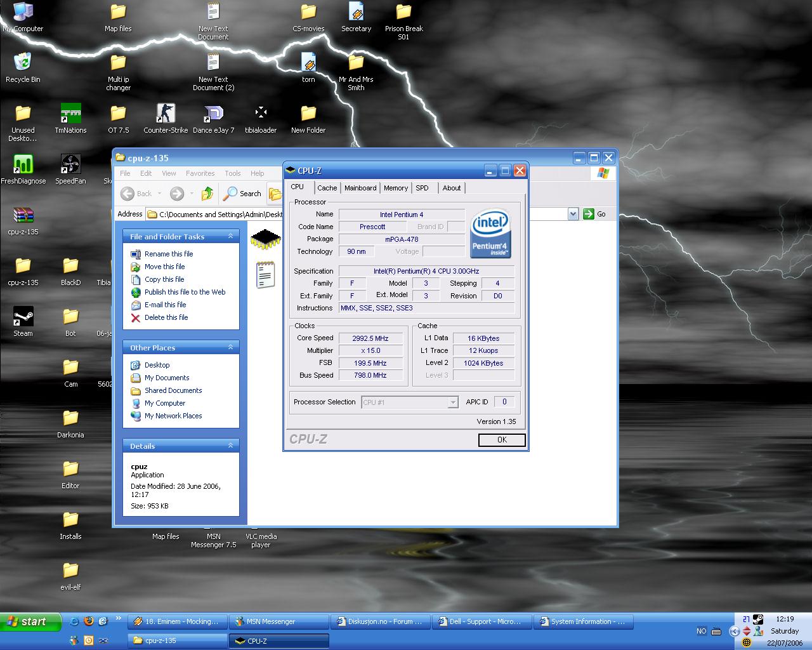Select the Secretary desktop icon

point(356,18)
